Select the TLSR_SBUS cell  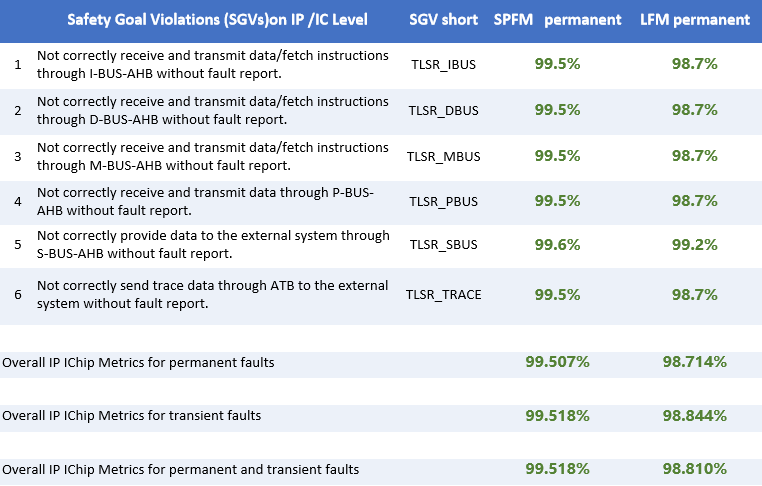pyautogui.click(x=443, y=246)
